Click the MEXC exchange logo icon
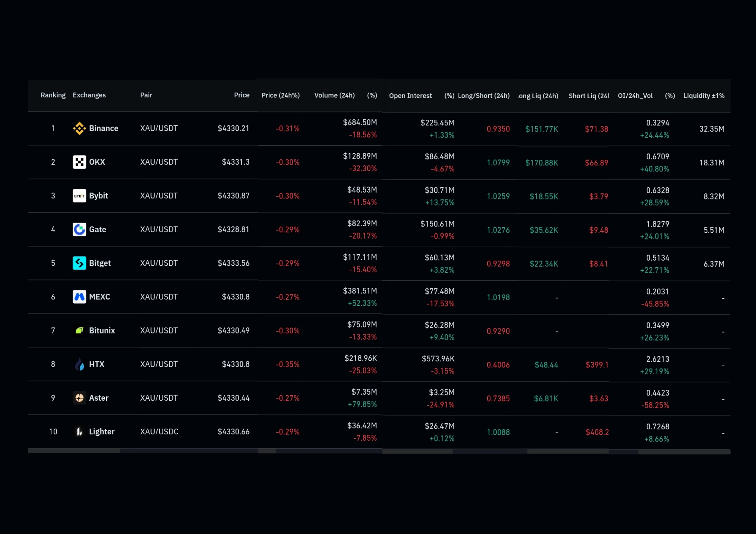Image resolution: width=756 pixels, height=534 pixels. point(79,297)
